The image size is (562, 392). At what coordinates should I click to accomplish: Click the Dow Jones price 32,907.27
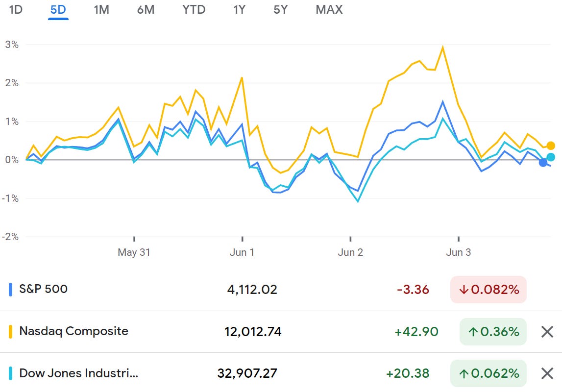click(247, 373)
